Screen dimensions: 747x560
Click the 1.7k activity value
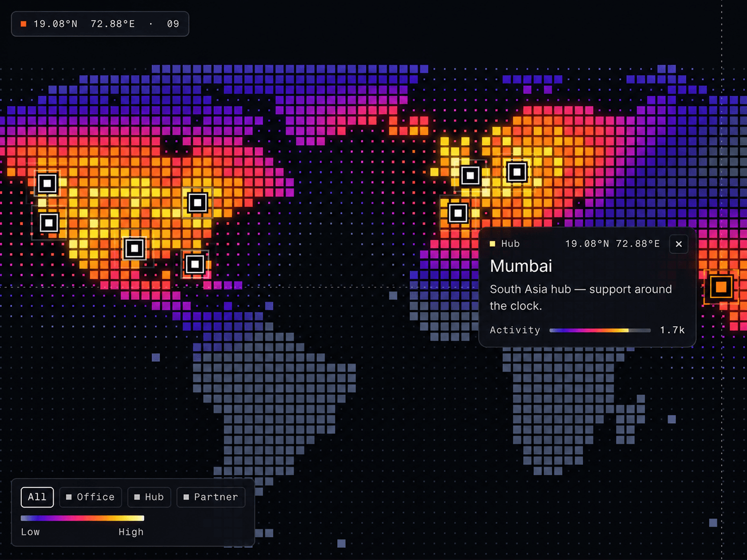tap(672, 330)
